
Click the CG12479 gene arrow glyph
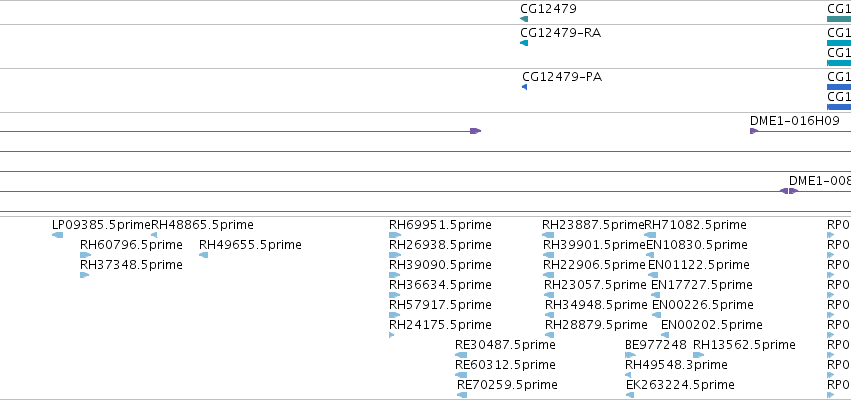[524, 19]
